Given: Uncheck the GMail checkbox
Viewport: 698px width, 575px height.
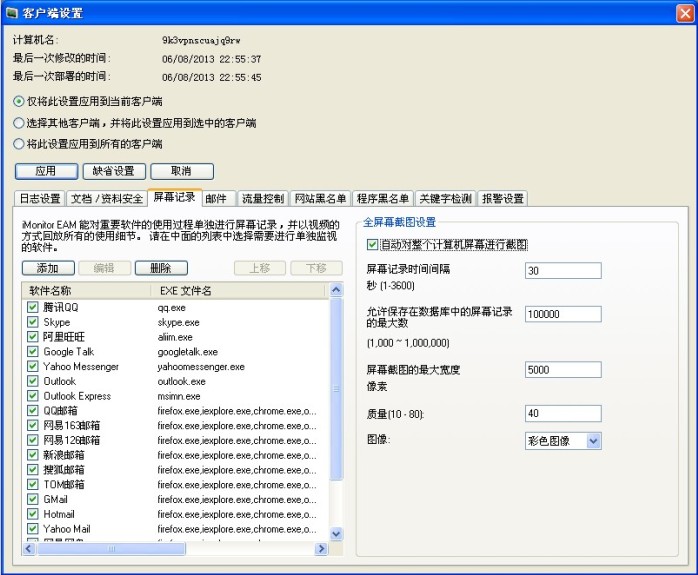Looking at the screenshot, I should pos(32,499).
